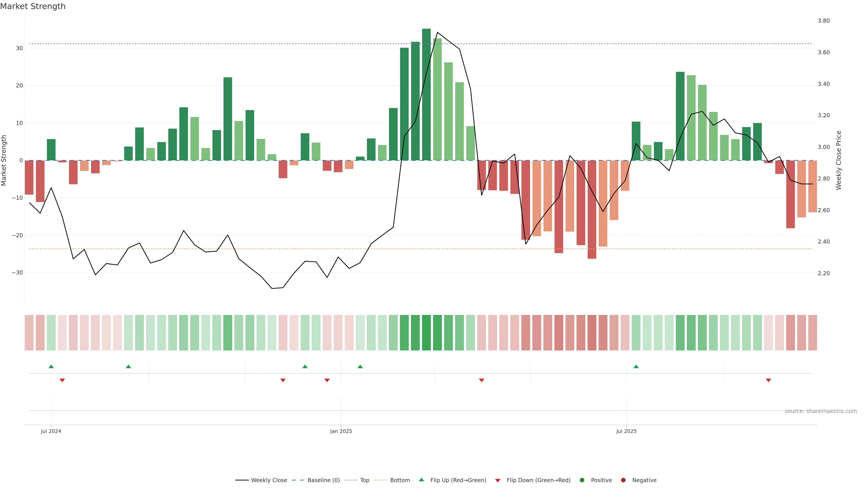The image size is (868, 488).
Task: Click the Jan 2025 axis label
Action: tap(341, 431)
